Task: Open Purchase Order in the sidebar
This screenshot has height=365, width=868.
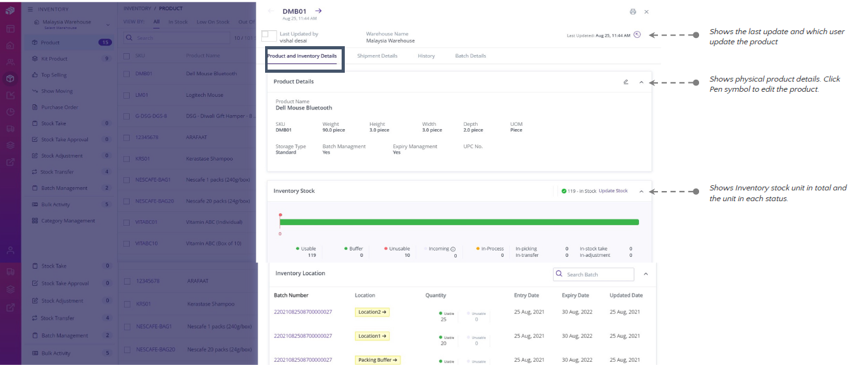Action: coord(70,108)
